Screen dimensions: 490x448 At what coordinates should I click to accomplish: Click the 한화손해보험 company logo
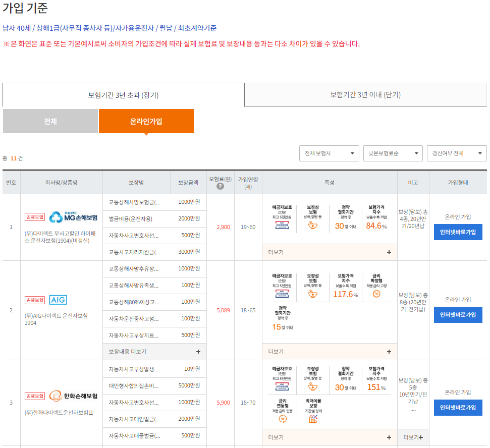point(74,396)
